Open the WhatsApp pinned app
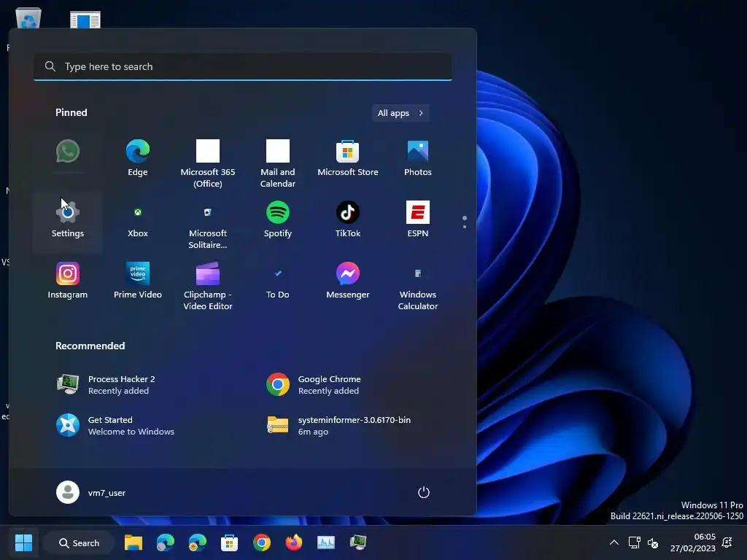 (x=68, y=152)
